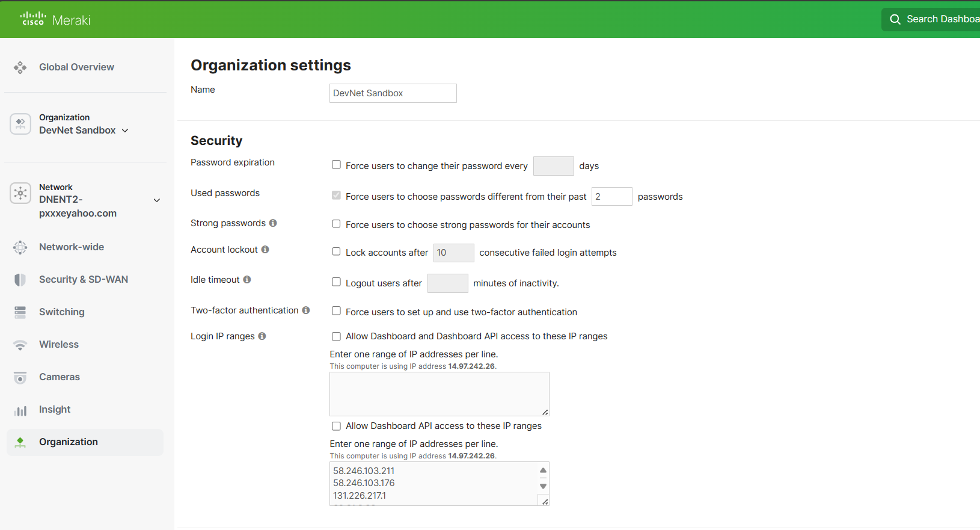
Task: Enable strong passwords requirement checkbox
Action: click(x=336, y=224)
